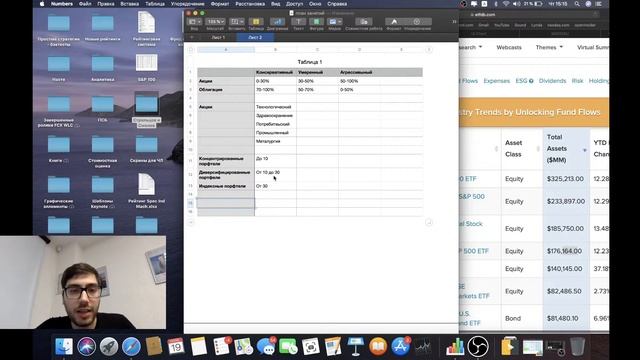The width and height of the screenshot is (640, 360).
Task: Open App Store from the Dock
Action: point(400,347)
